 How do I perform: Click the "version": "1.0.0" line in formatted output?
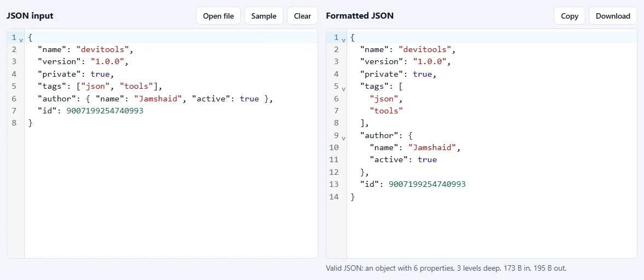tap(406, 62)
